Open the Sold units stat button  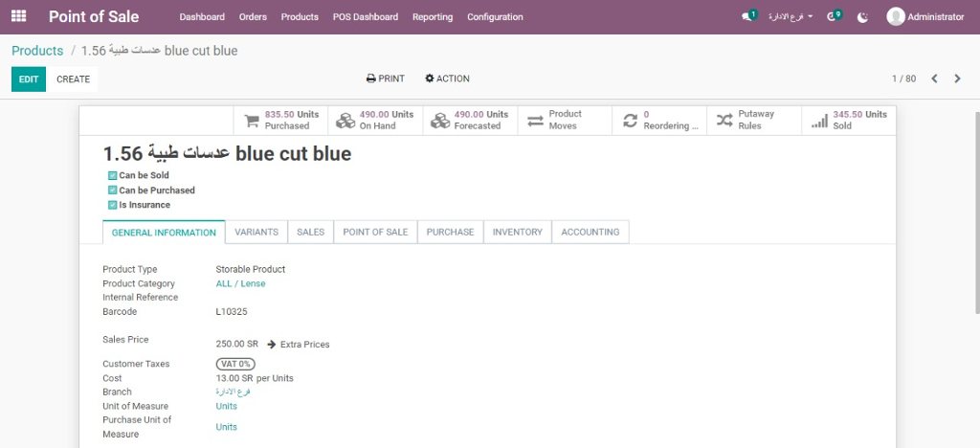[x=848, y=120]
